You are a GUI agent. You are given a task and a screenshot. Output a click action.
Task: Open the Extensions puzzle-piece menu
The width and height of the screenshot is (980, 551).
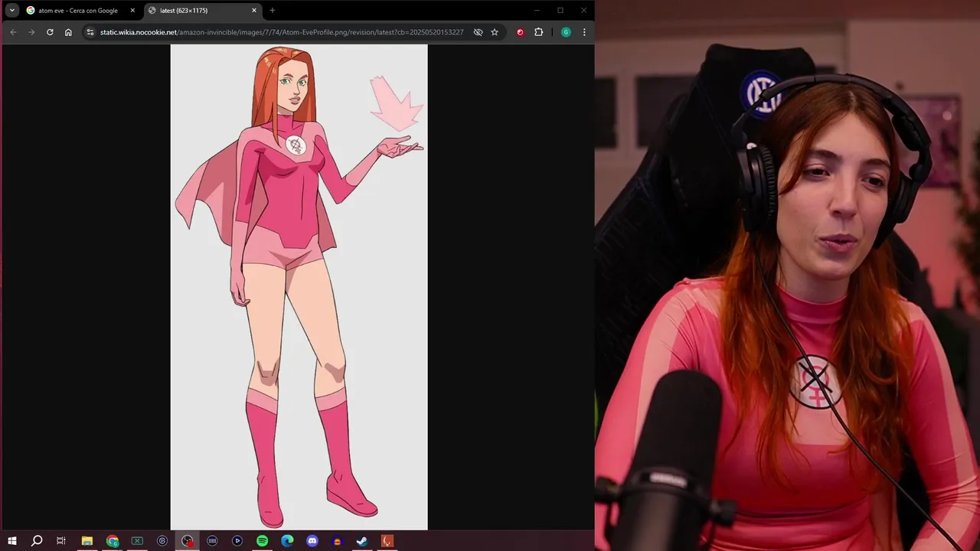point(539,32)
